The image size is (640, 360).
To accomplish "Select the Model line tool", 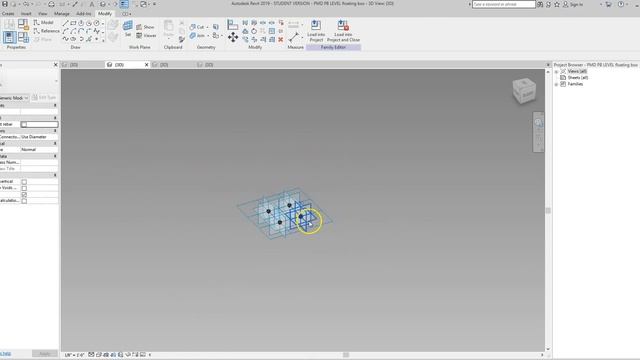I will click(x=43, y=22).
